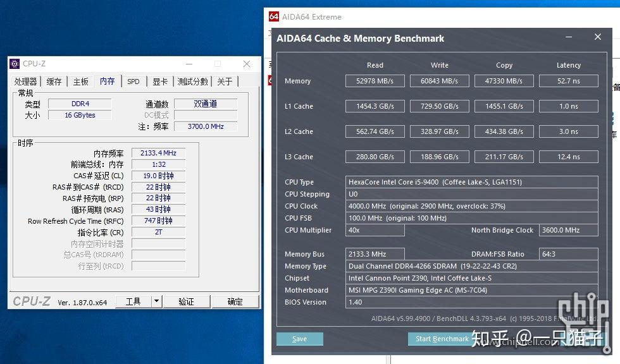Expand the 工具 dropdown arrow in CPU-Z
This screenshot has height=364, width=620.
pos(157,301)
